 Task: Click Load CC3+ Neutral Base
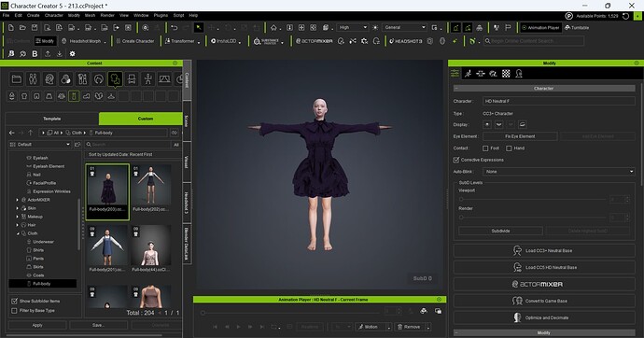544,250
